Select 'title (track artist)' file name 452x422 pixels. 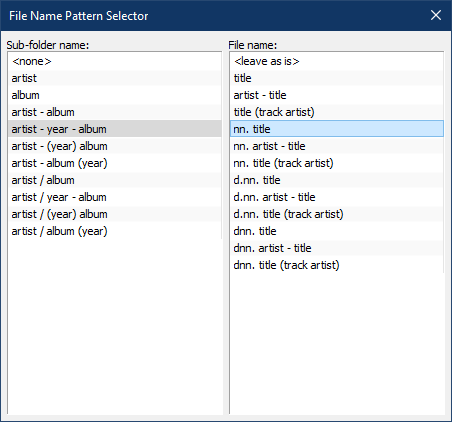(337, 112)
